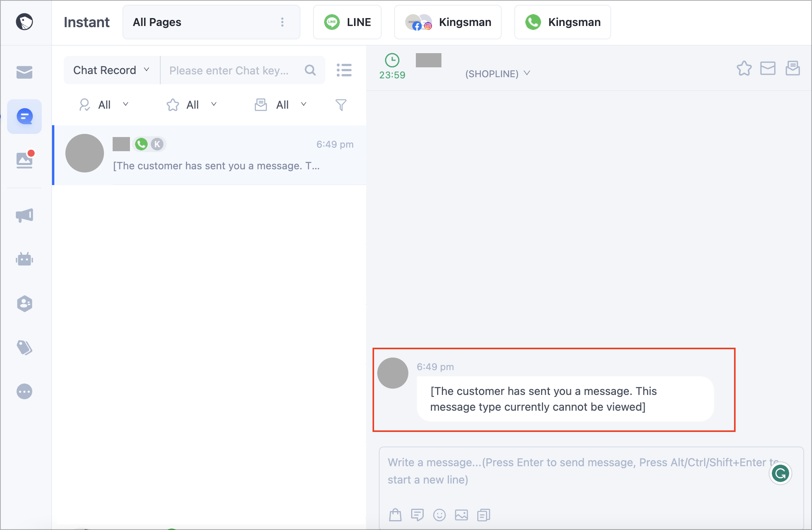Mark the conversation as unread via envelope icon

pyautogui.click(x=768, y=69)
